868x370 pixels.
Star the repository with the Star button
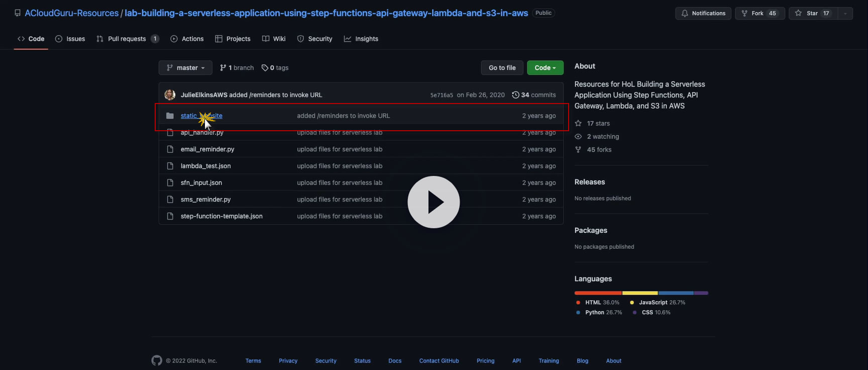pyautogui.click(x=813, y=14)
